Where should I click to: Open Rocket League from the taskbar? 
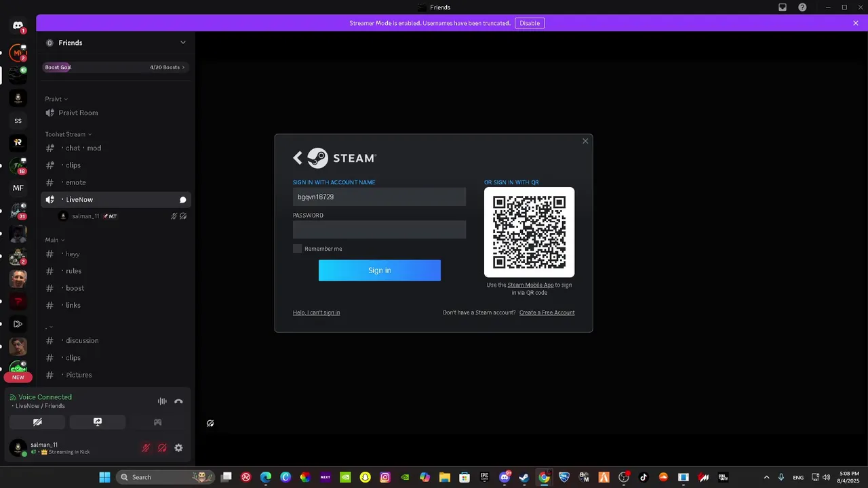564,477
